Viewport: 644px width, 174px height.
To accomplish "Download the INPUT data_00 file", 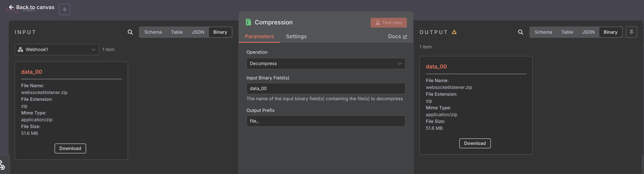I will click(70, 148).
